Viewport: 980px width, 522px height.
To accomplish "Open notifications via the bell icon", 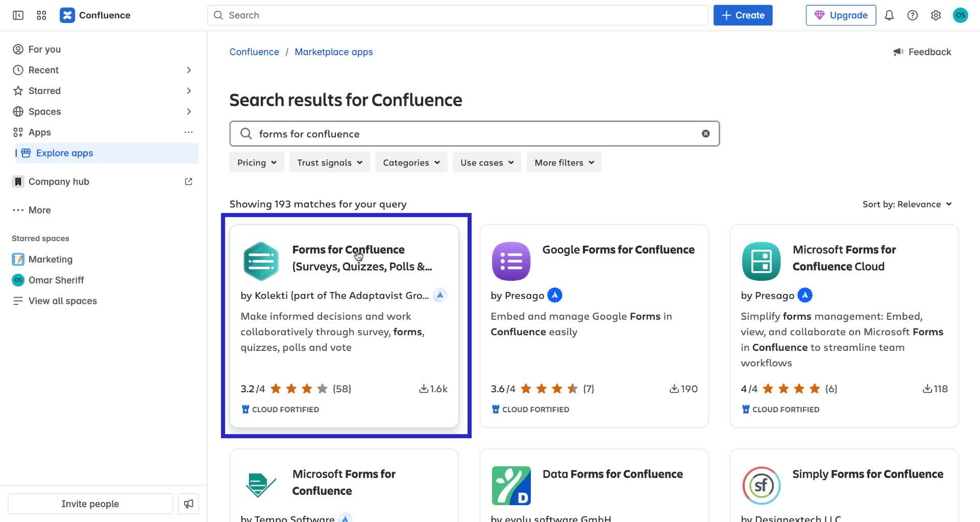I will [889, 15].
